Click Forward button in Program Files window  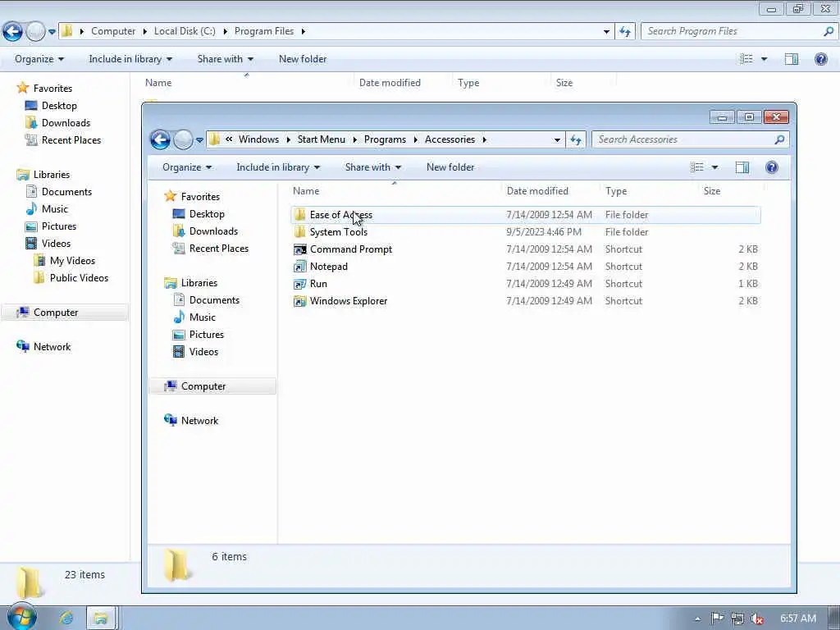[x=35, y=32]
